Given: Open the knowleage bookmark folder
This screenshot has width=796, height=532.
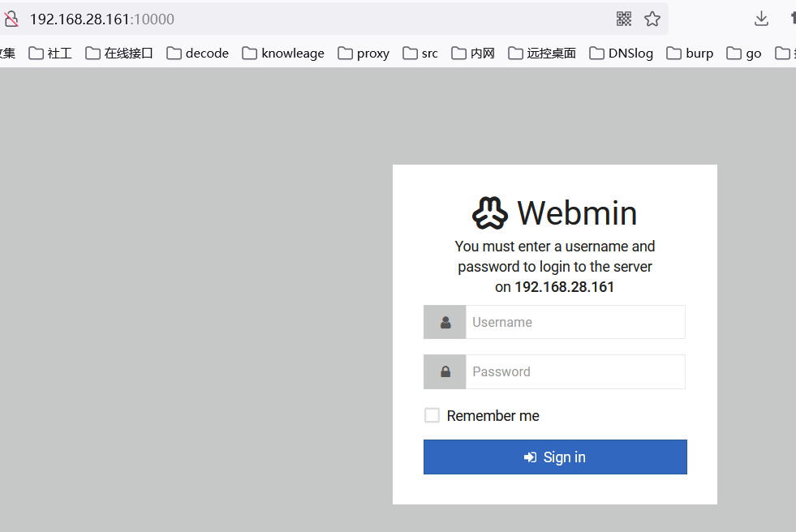Looking at the screenshot, I should 283,54.
